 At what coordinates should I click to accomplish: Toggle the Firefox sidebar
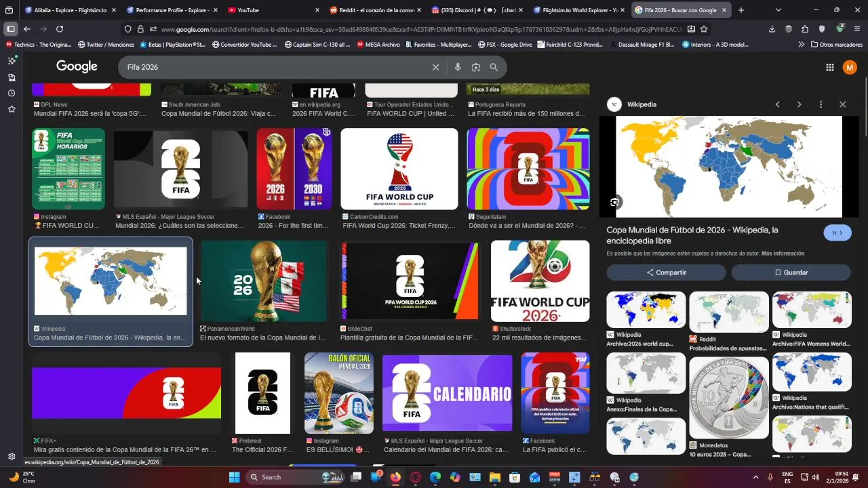click(x=10, y=29)
